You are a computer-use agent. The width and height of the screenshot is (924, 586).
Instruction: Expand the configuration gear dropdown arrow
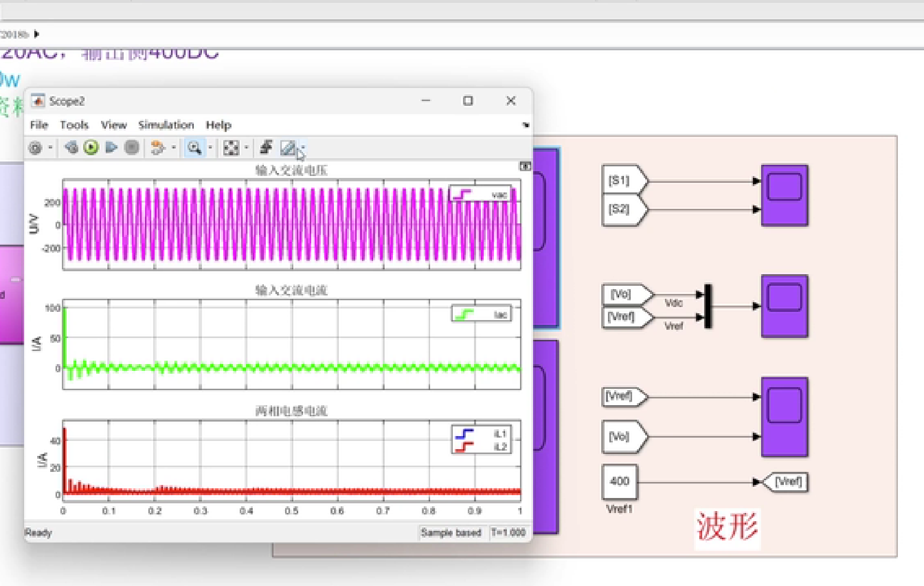[50, 147]
